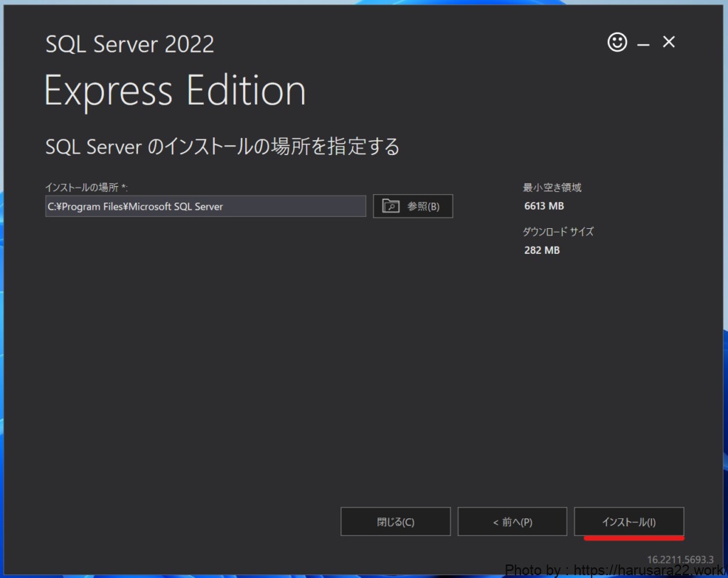
Task: Click the 282 MB download size value
Action: 542,250
